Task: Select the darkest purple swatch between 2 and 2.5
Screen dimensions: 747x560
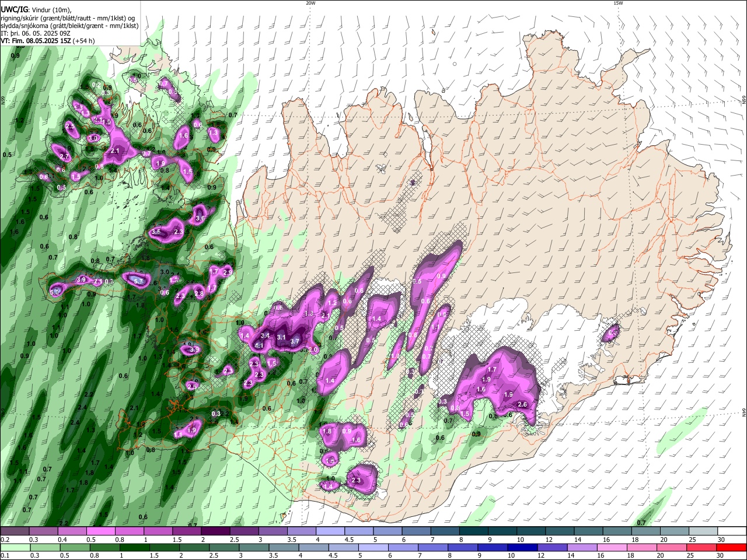Action: pos(215,531)
